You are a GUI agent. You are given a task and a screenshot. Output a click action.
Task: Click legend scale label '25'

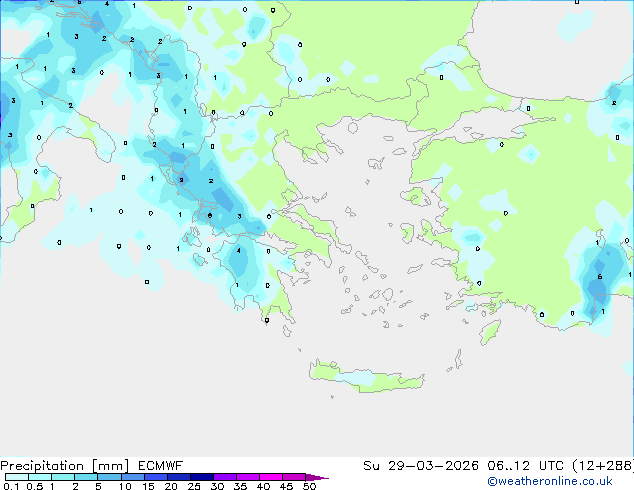[194, 486]
